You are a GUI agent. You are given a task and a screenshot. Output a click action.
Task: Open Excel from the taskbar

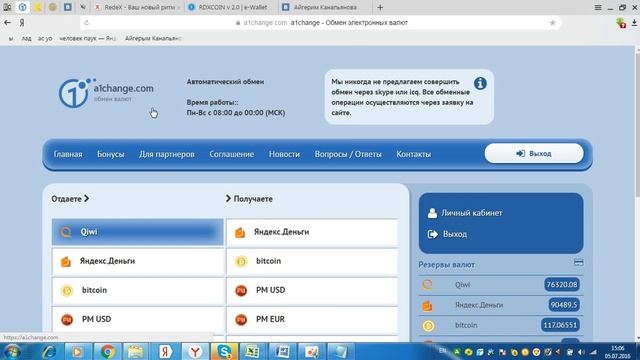(253, 351)
